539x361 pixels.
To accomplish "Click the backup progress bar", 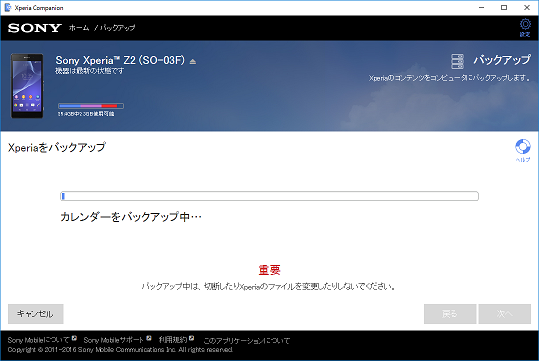I will coord(270,196).
